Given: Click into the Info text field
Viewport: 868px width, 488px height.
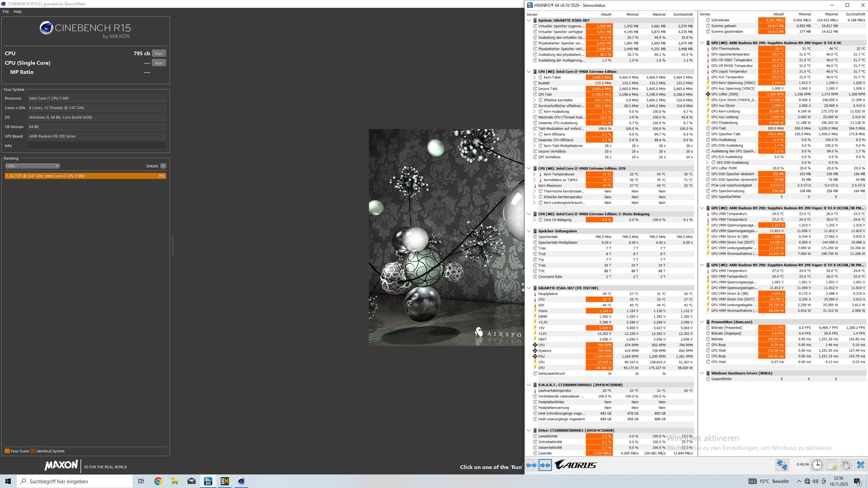Looking at the screenshot, I should 97,146.
